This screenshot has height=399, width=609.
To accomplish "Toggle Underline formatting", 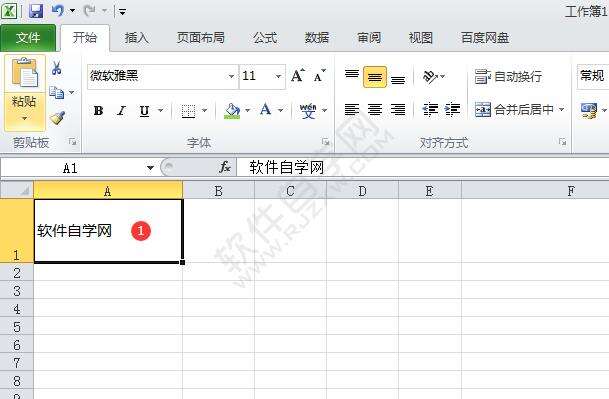I will [x=144, y=111].
